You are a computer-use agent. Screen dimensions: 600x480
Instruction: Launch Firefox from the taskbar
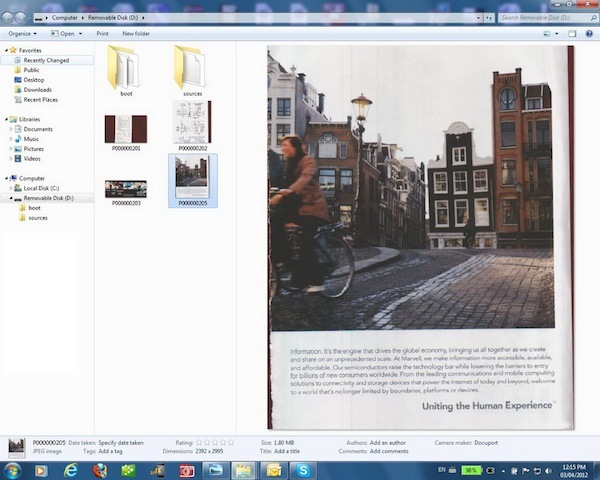click(99, 469)
